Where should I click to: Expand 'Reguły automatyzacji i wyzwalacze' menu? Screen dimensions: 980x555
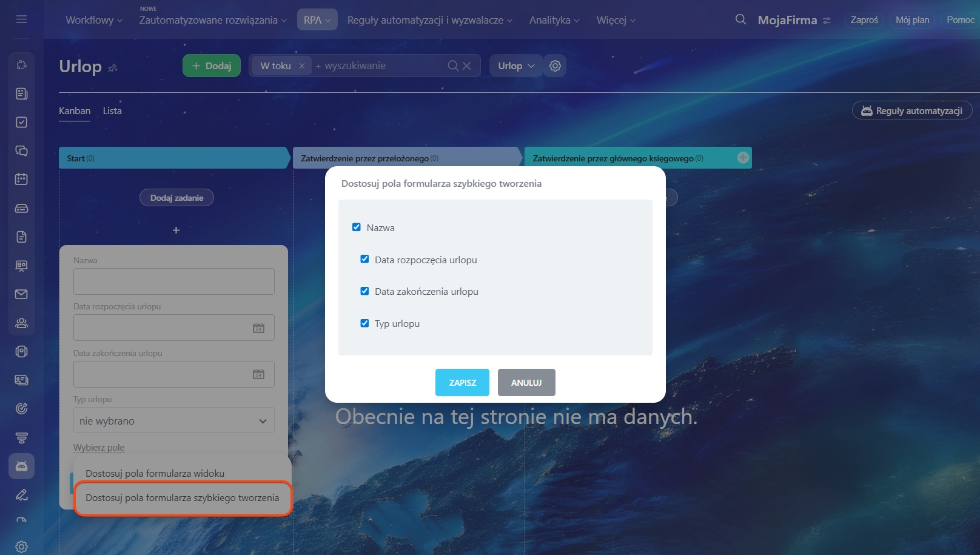click(430, 20)
